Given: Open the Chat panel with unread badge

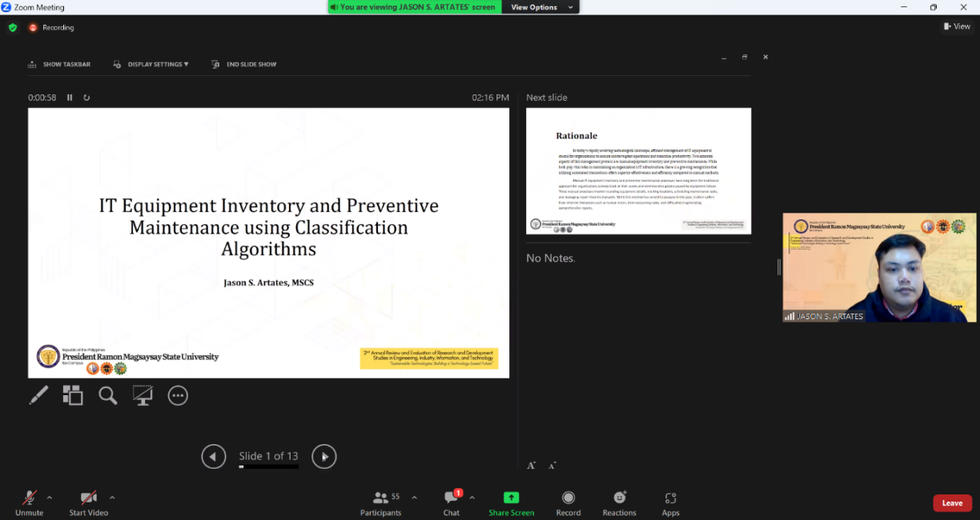Looking at the screenshot, I should click(452, 502).
